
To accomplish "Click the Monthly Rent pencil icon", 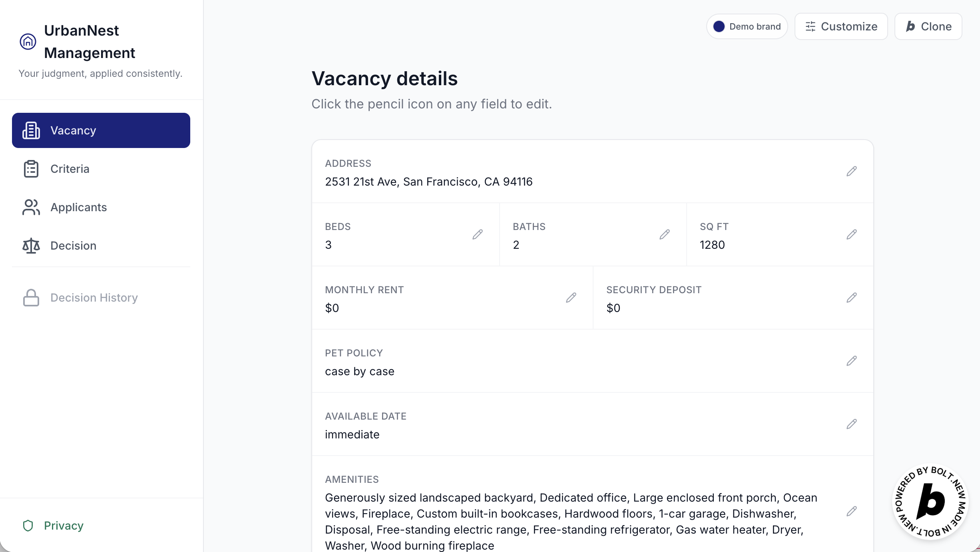I will click(x=571, y=298).
